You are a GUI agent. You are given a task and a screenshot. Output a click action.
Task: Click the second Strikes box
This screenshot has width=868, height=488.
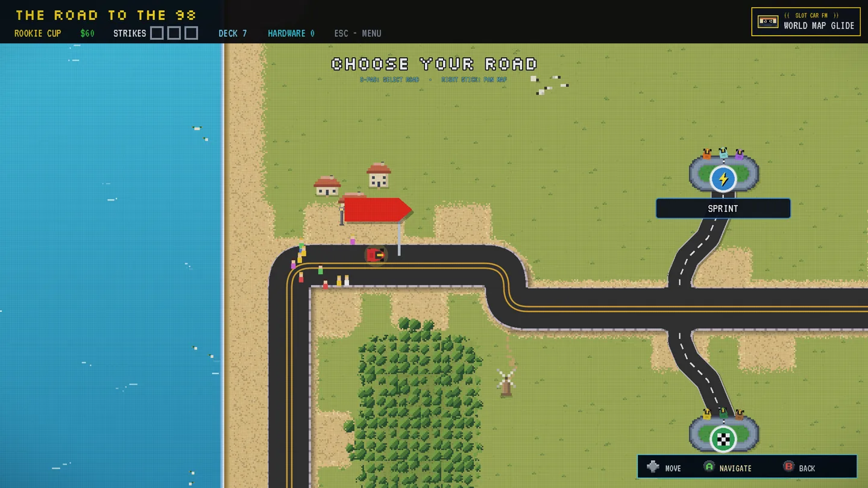pos(174,33)
